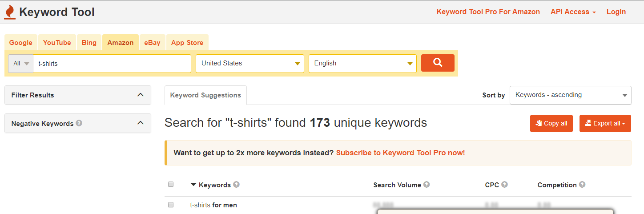Click the Keyword Tool flame logo
644x214 pixels.
[10, 12]
